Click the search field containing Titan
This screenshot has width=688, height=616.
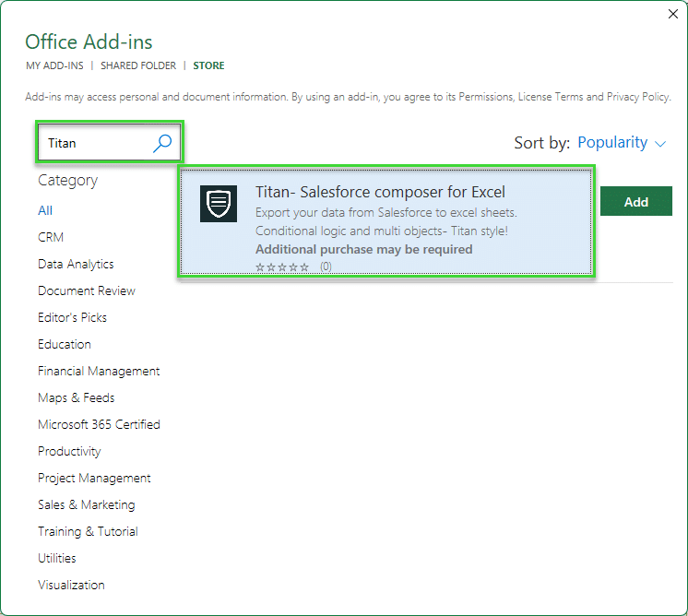(x=97, y=143)
